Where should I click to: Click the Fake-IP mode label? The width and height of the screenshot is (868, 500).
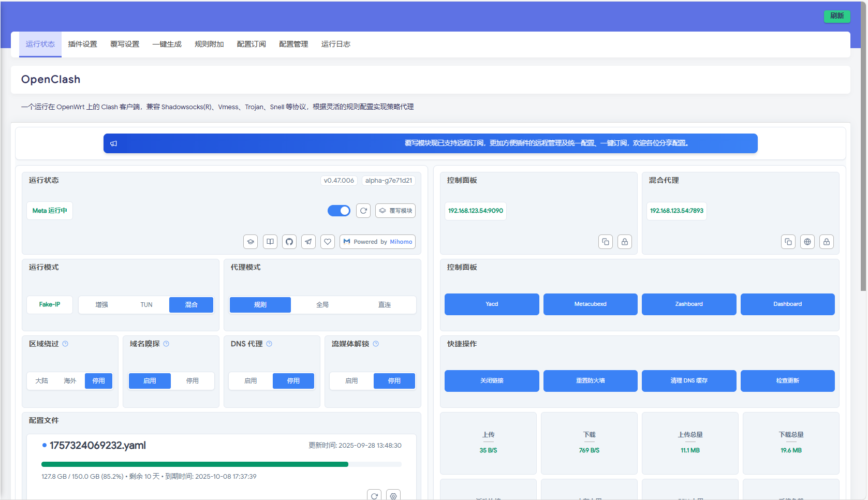[x=50, y=305]
